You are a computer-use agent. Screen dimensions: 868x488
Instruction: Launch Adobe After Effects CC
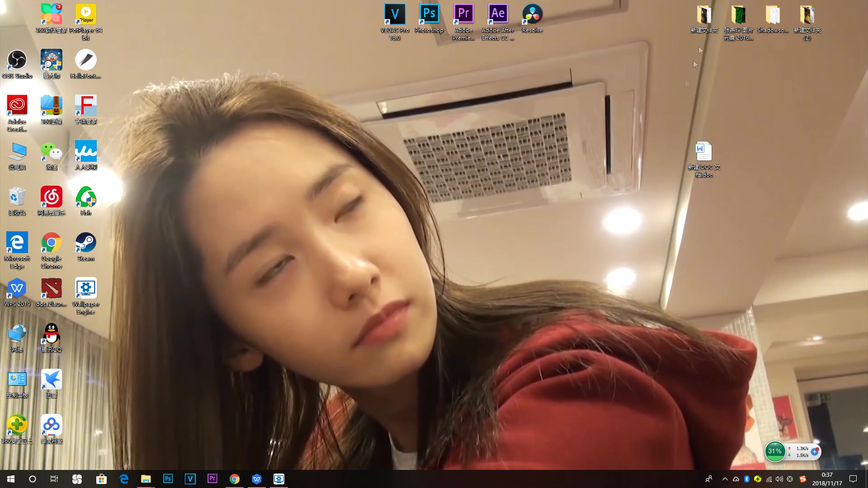[498, 14]
